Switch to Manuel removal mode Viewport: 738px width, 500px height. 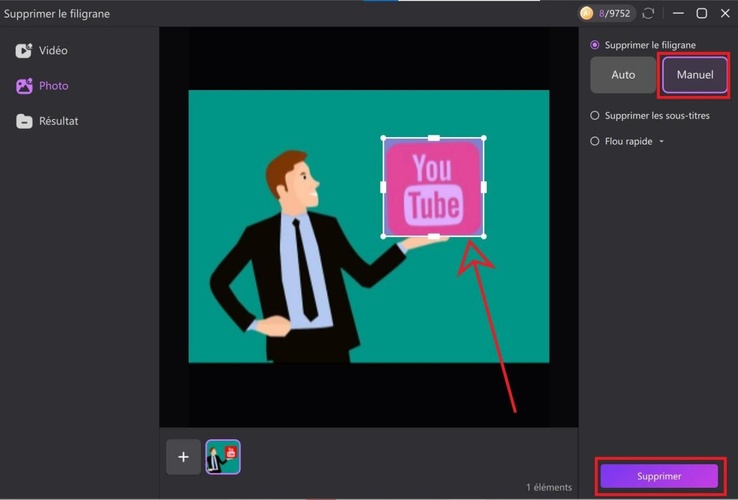(x=695, y=74)
